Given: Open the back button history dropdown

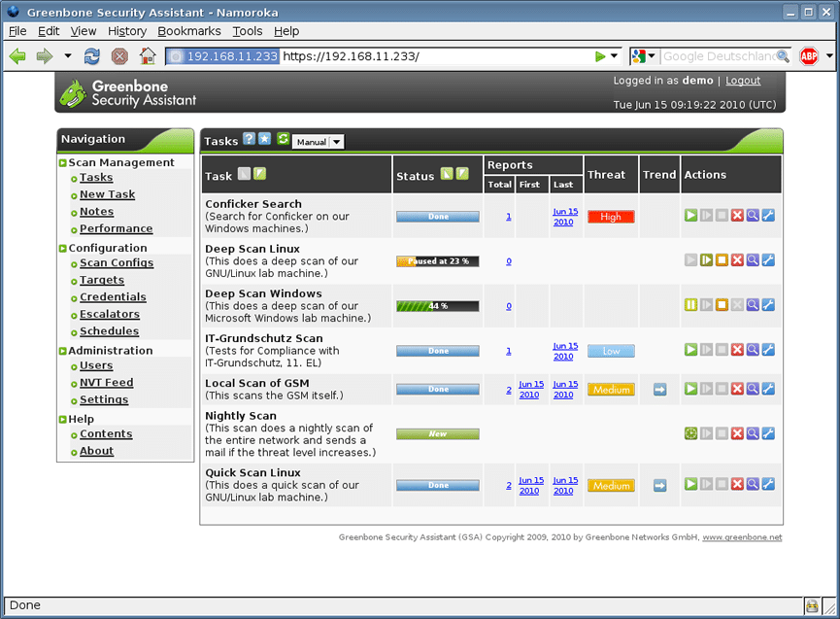Looking at the screenshot, I should pyautogui.click(x=66, y=55).
